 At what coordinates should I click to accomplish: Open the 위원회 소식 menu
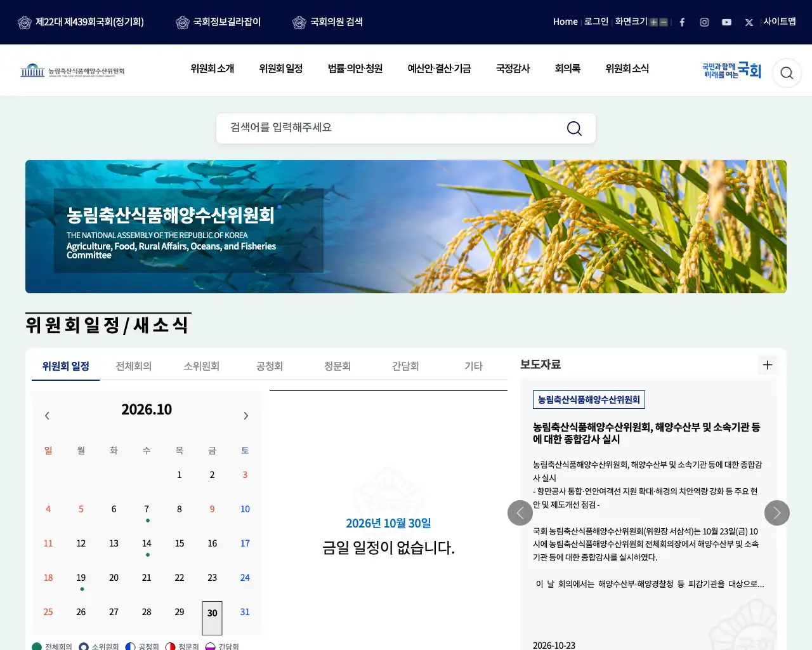[627, 69]
